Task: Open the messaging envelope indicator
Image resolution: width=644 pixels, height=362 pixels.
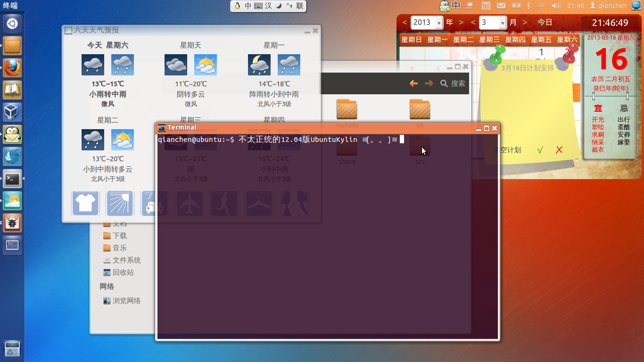Action: [x=501, y=6]
